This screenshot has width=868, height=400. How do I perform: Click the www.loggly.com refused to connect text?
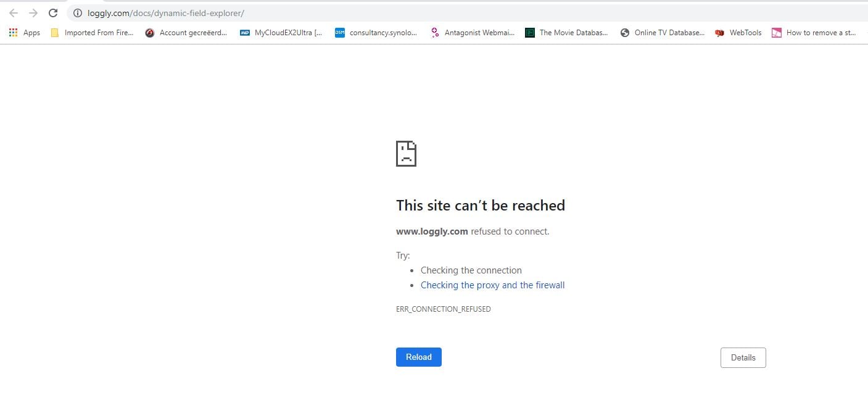pos(473,231)
